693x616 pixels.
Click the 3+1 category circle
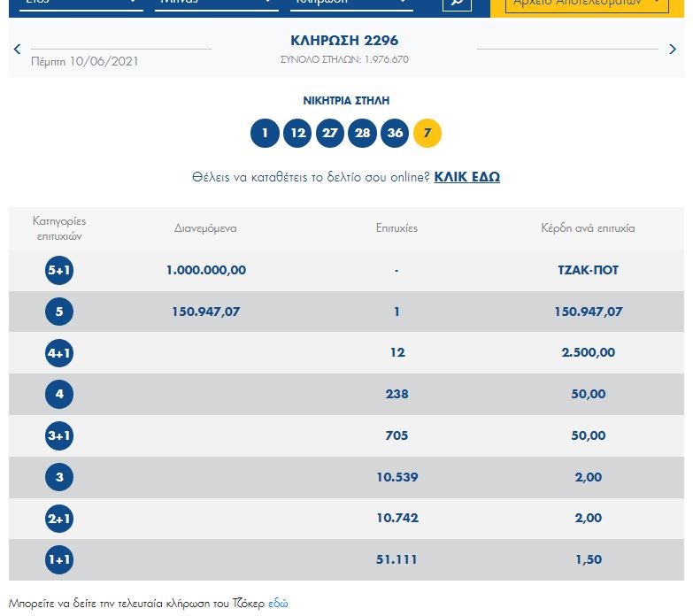(x=59, y=436)
